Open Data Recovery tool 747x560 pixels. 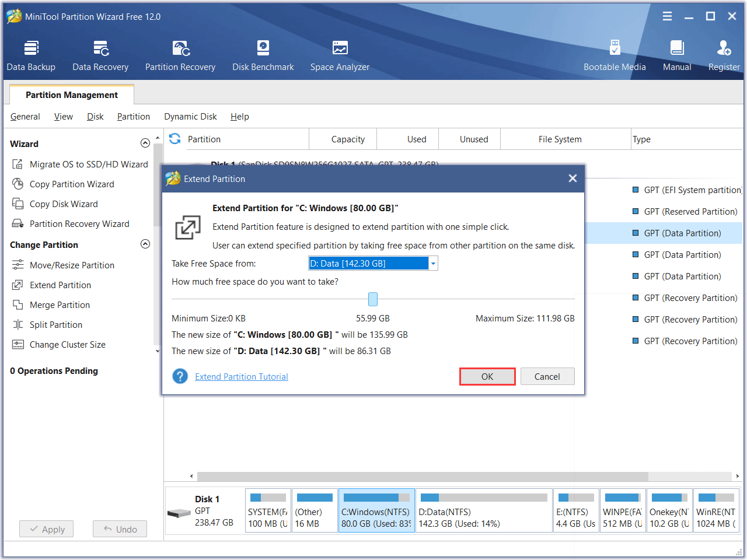(x=100, y=56)
